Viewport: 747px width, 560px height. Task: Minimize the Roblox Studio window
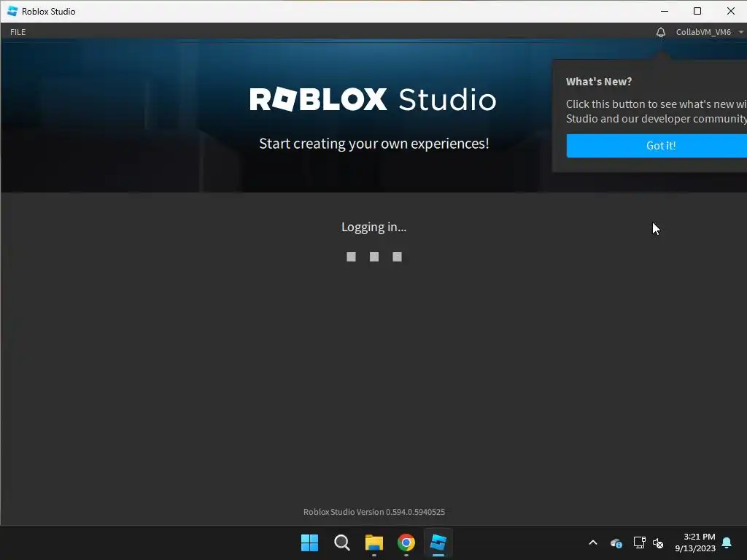665,11
